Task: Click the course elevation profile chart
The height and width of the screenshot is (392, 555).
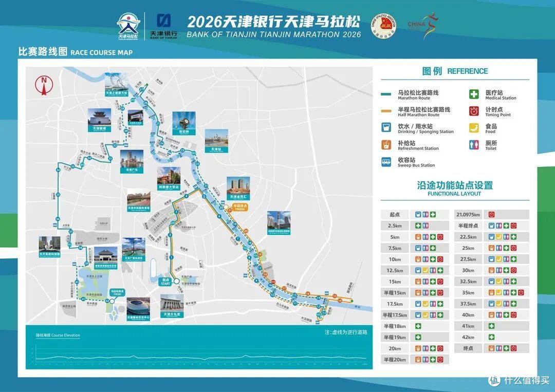Action: (x=199, y=354)
